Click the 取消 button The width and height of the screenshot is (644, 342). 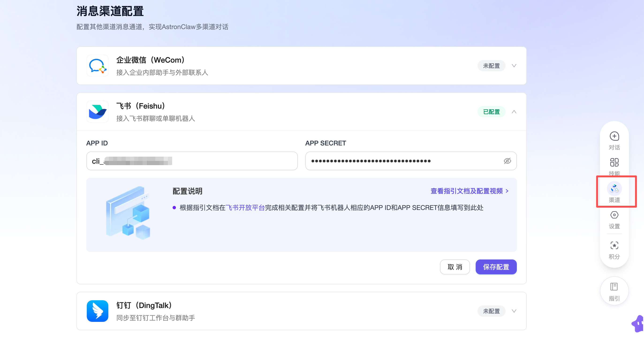(x=455, y=267)
